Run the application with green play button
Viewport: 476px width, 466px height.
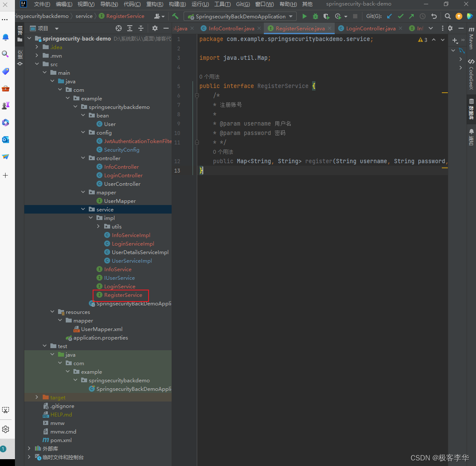coord(304,16)
